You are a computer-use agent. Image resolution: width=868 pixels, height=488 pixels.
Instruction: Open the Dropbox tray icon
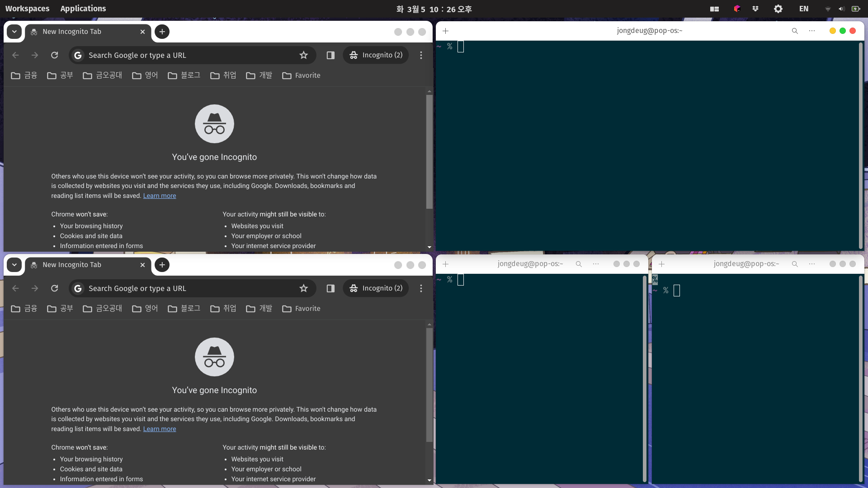click(755, 9)
